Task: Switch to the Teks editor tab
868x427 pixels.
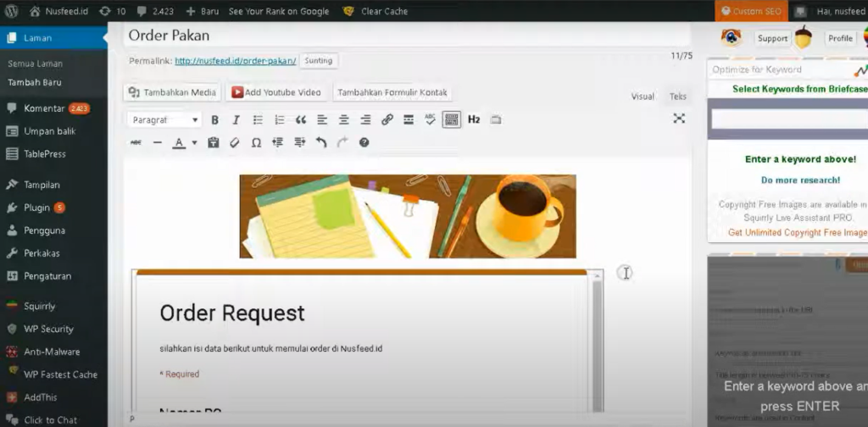Action: pos(677,97)
